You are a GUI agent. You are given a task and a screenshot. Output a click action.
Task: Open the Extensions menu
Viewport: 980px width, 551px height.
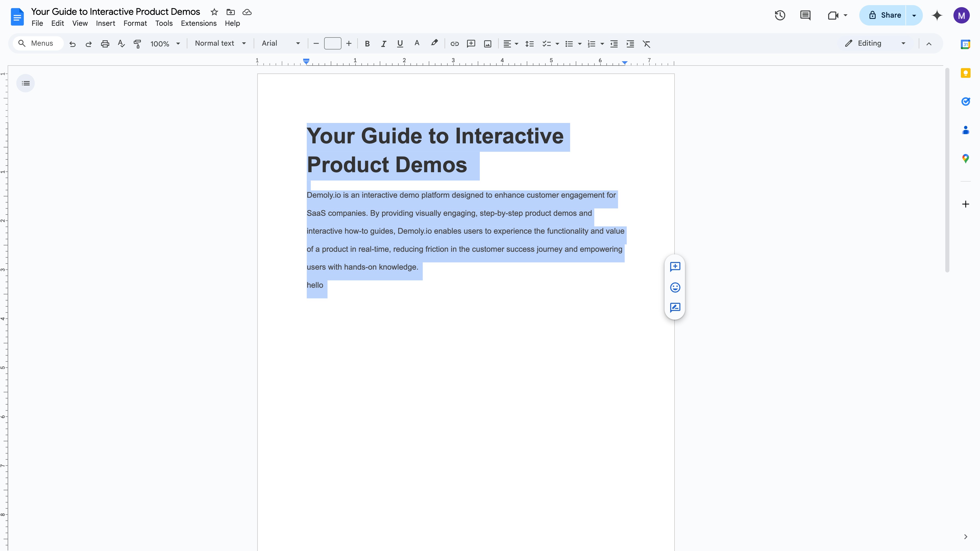(x=199, y=23)
